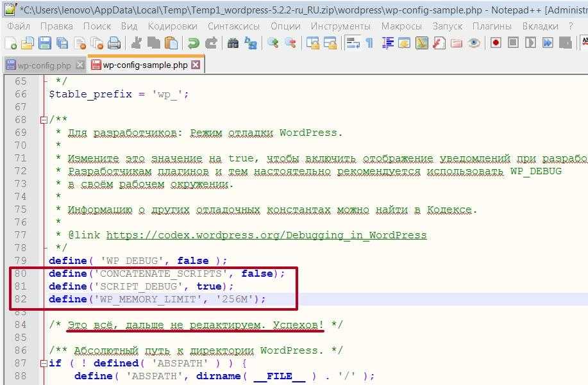Click the New file toolbar icon
The height and width of the screenshot is (385, 588).
pyautogui.click(x=11, y=43)
